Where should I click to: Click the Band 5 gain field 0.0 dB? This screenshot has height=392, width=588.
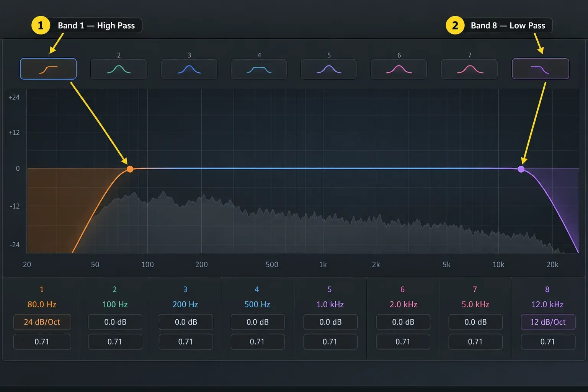pos(330,322)
